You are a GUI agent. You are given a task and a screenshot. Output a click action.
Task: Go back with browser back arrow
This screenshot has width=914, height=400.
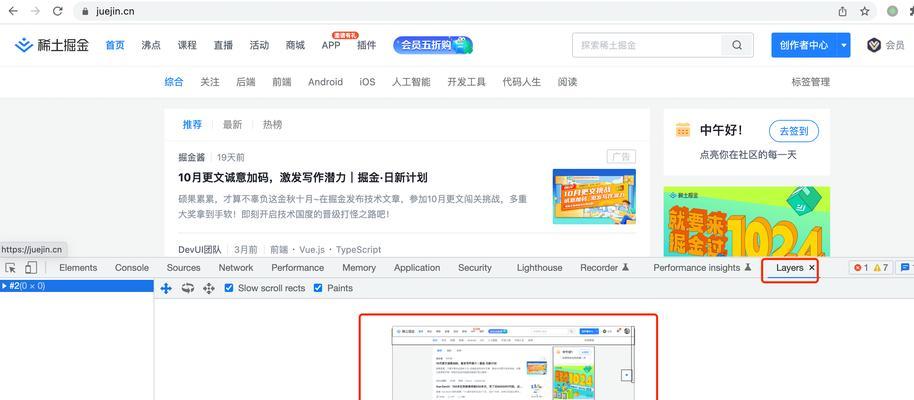[x=12, y=11]
